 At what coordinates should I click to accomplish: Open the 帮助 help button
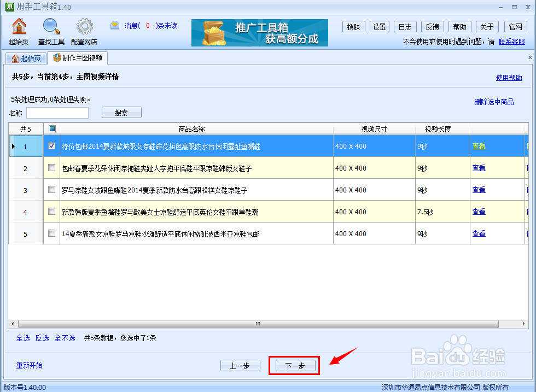460,27
